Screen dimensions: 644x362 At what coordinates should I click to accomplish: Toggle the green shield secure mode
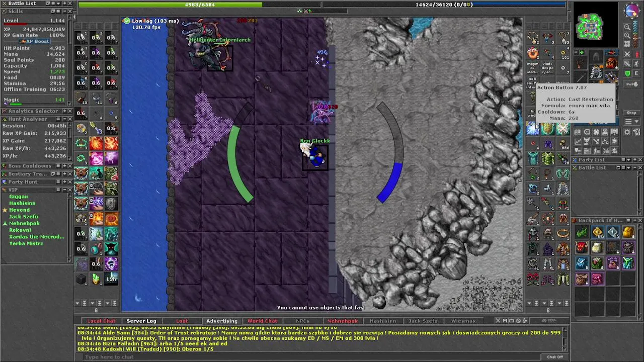[x=627, y=73]
